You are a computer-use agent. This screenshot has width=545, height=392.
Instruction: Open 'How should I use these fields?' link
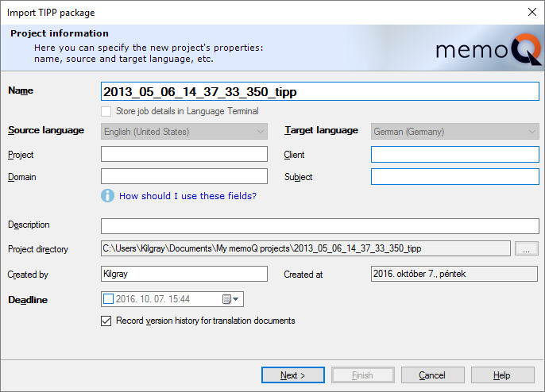[187, 196]
